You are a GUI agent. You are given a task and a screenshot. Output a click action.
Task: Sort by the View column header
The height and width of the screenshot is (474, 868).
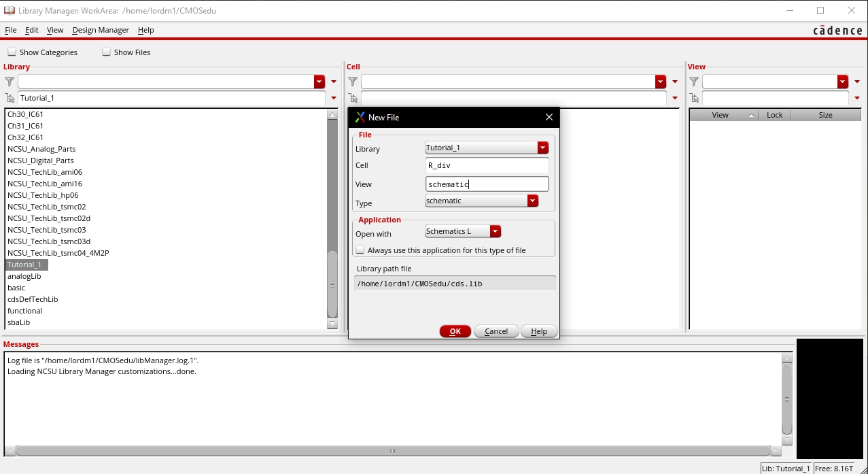724,115
